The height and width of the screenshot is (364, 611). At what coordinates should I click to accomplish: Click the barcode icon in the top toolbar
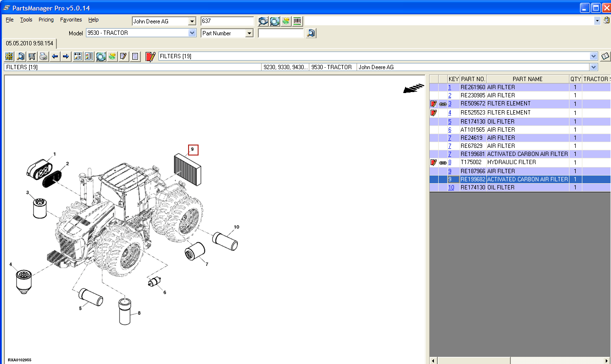pos(297,21)
